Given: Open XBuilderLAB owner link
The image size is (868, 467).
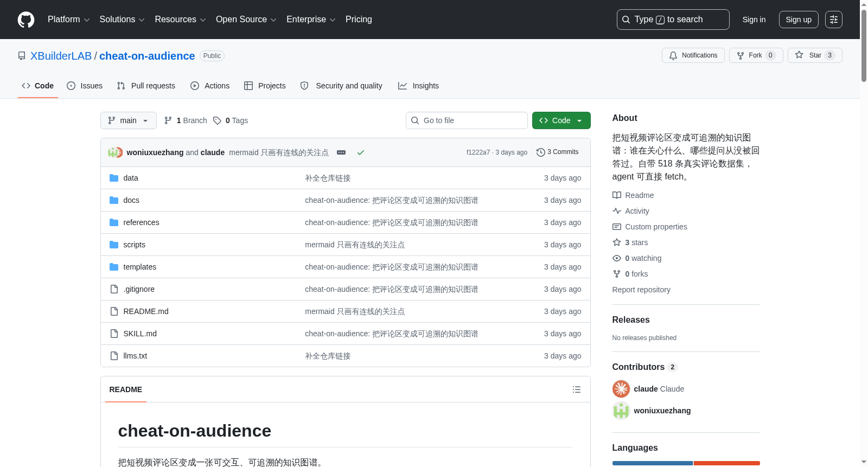Looking at the screenshot, I should [61, 56].
